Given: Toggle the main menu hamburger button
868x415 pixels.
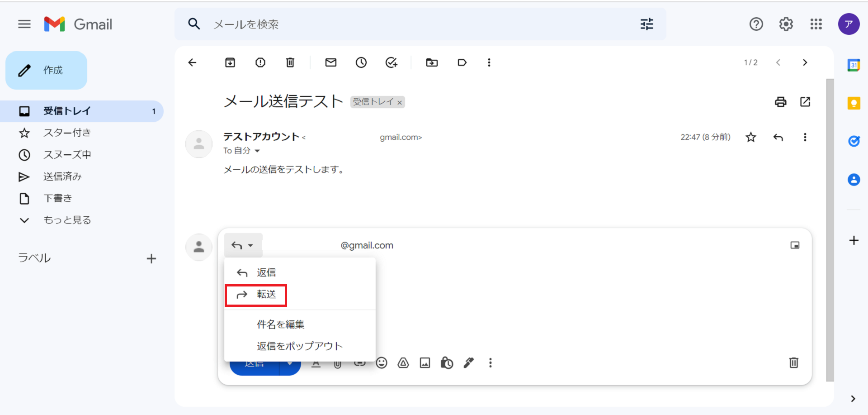Looking at the screenshot, I should coord(24,24).
